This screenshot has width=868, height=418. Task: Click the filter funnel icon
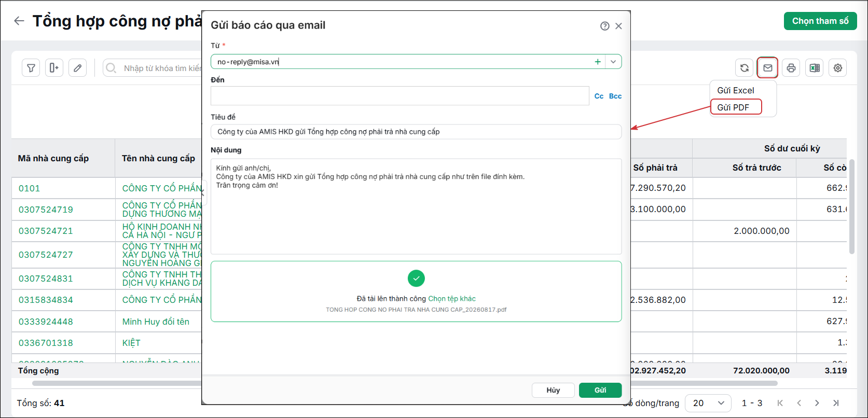[31, 68]
